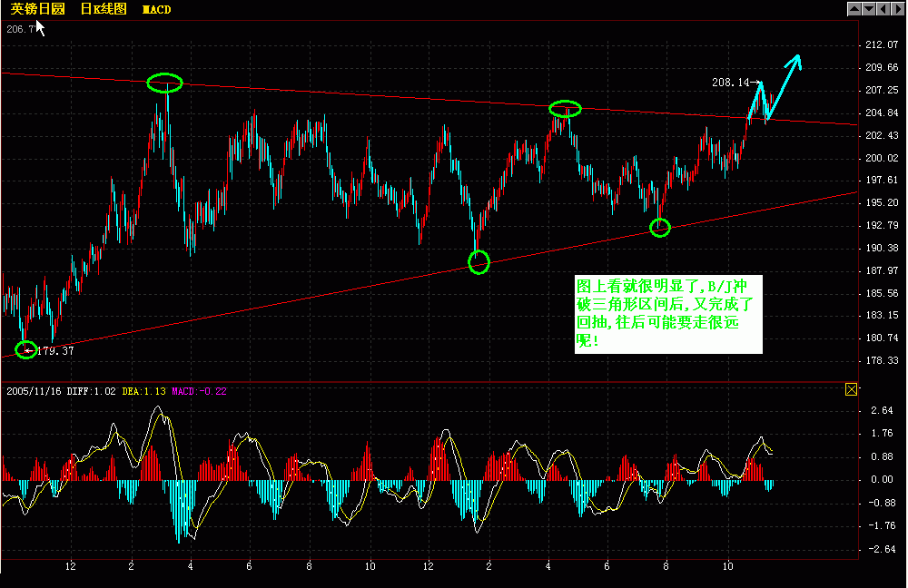The height and width of the screenshot is (588, 908).
Task: Click the up arrow button at top right
Action: pyautogui.click(x=854, y=9)
